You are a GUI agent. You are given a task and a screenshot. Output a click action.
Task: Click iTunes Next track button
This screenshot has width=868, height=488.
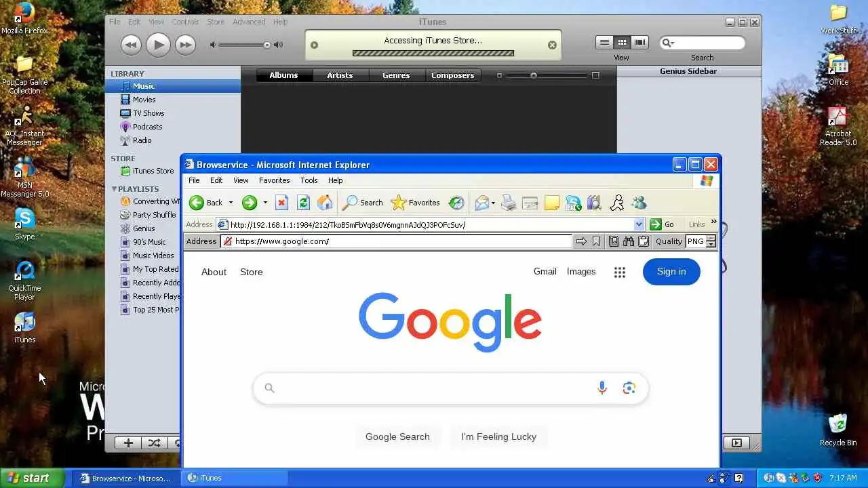pos(185,45)
